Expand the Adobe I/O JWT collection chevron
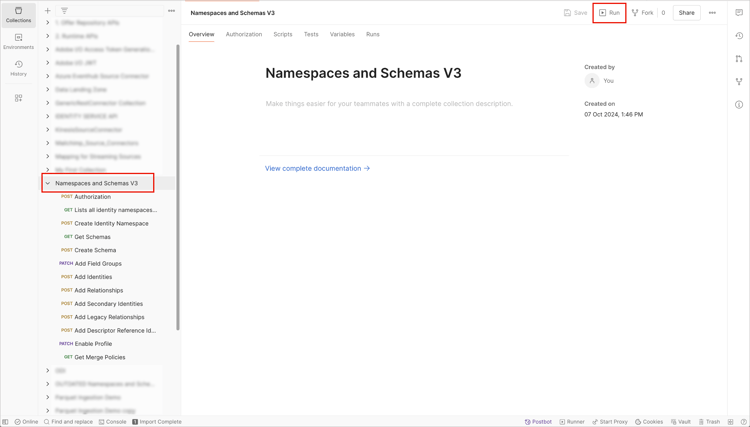The image size is (750, 427). (x=47, y=63)
